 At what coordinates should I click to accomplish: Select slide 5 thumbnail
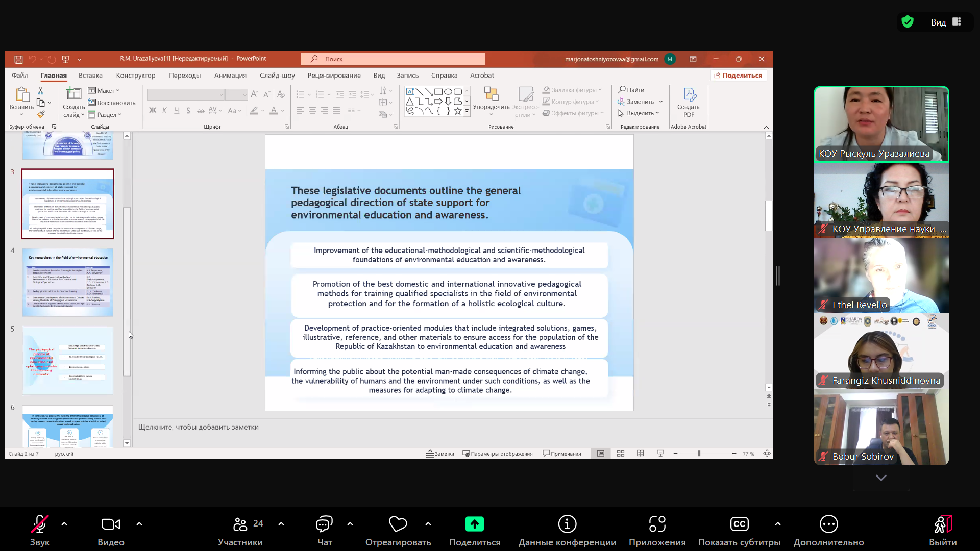67,361
